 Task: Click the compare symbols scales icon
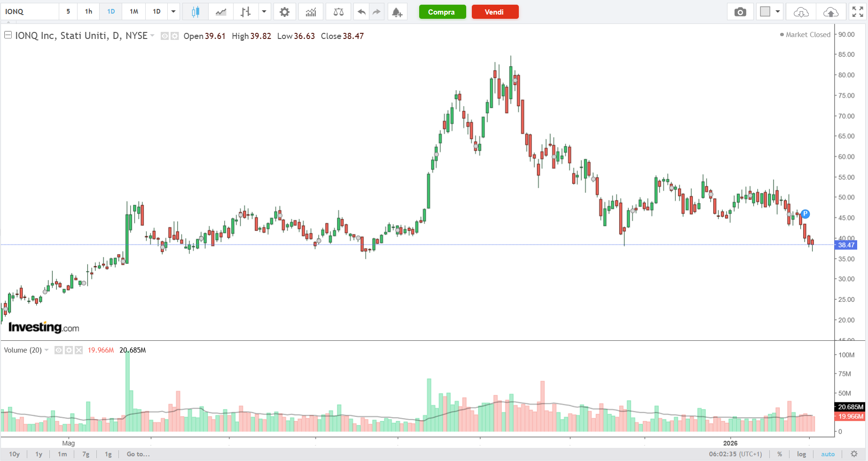coord(338,12)
